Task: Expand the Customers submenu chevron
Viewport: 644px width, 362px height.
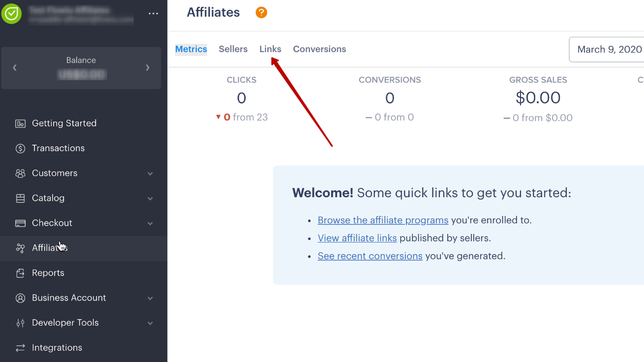Action: tap(150, 174)
